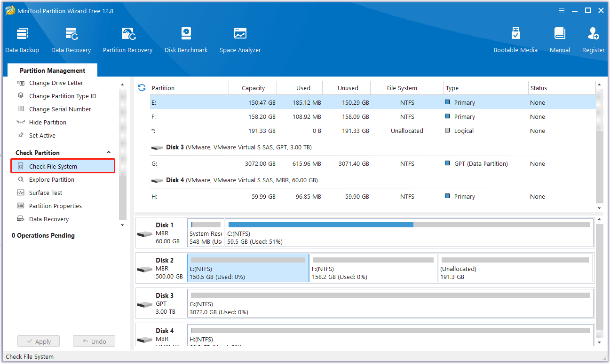610x364 pixels.
Task: Click Unallocated file system cell
Action: tap(407, 131)
